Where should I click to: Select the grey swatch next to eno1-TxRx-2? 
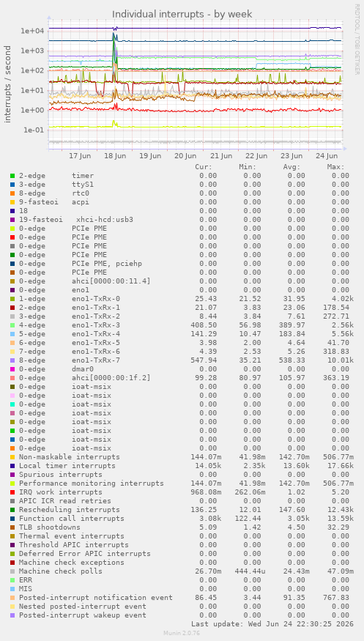(12, 316)
